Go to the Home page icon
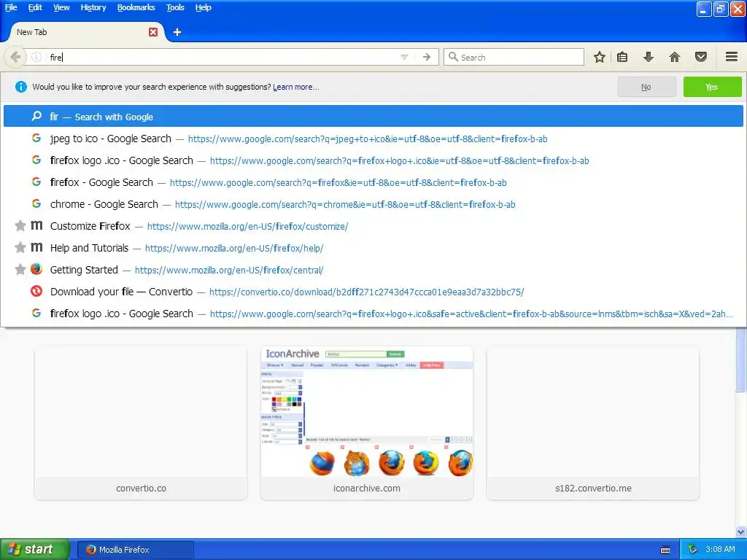This screenshot has height=560, width=747. click(675, 57)
